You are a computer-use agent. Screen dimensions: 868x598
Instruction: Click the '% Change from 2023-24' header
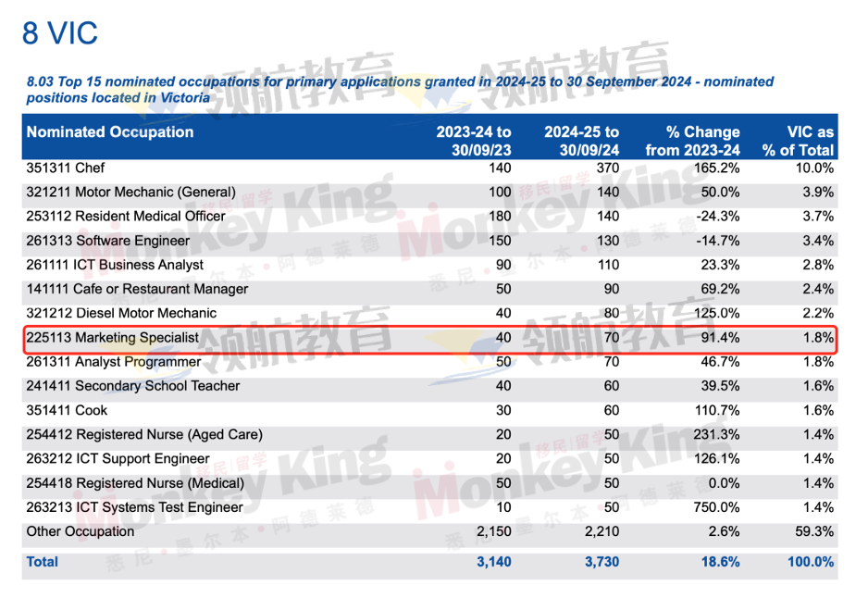pos(692,141)
